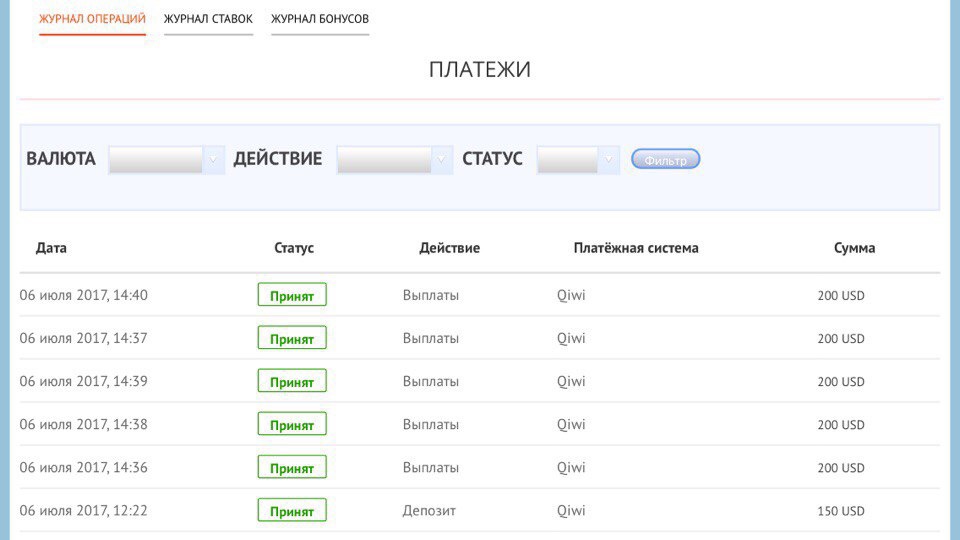This screenshot has width=960, height=540.
Task: Click Принят badge for 14:39 payment
Action: pyautogui.click(x=292, y=381)
